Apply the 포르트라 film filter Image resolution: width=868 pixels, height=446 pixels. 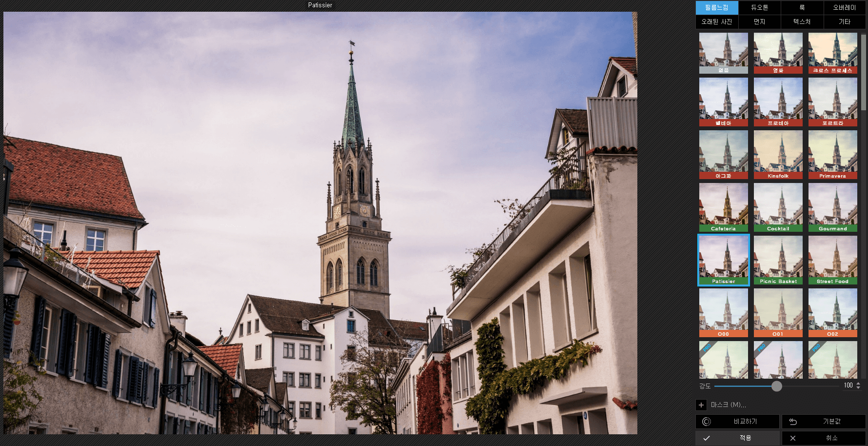(832, 102)
